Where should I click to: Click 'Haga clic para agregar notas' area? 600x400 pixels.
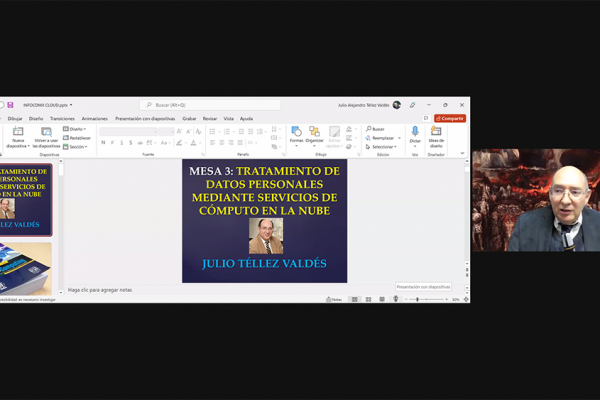(100, 290)
